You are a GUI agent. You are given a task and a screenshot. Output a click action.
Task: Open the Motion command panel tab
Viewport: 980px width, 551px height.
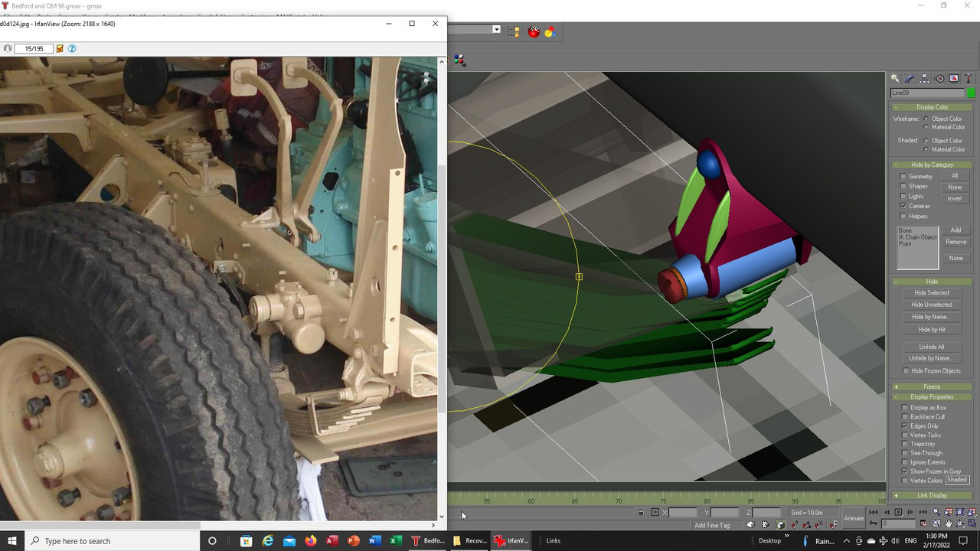point(939,79)
